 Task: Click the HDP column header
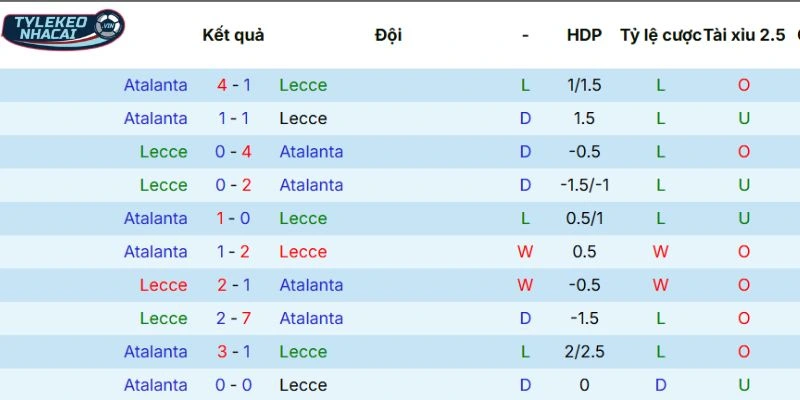click(584, 35)
